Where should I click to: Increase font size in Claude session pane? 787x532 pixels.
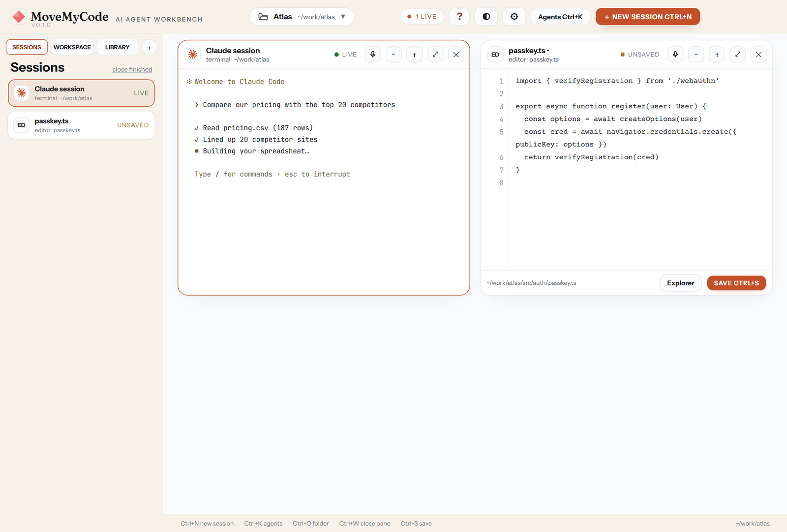click(415, 55)
